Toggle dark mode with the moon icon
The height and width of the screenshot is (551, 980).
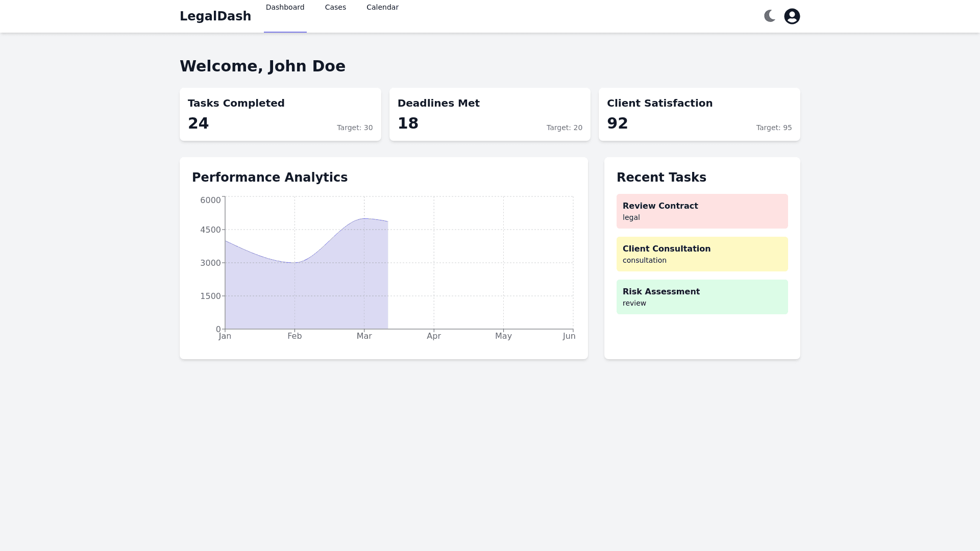coord(770,16)
